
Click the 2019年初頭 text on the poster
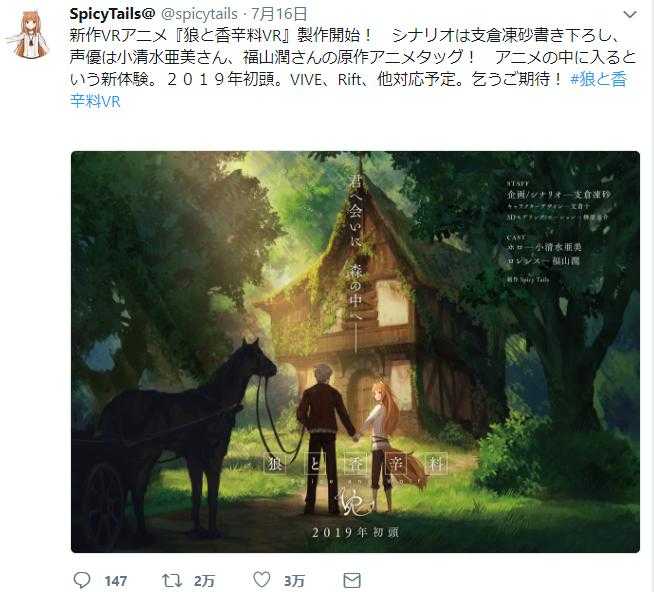pyautogui.click(x=355, y=533)
